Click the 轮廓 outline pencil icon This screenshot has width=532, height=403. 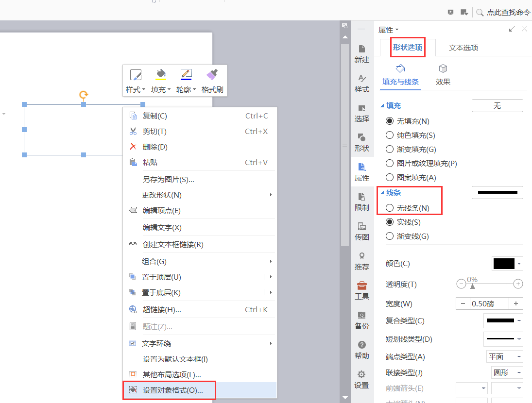[186, 74]
